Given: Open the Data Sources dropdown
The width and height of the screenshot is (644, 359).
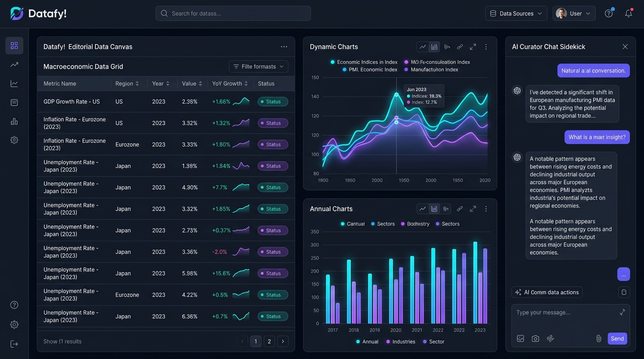Looking at the screenshot, I should click(516, 14).
